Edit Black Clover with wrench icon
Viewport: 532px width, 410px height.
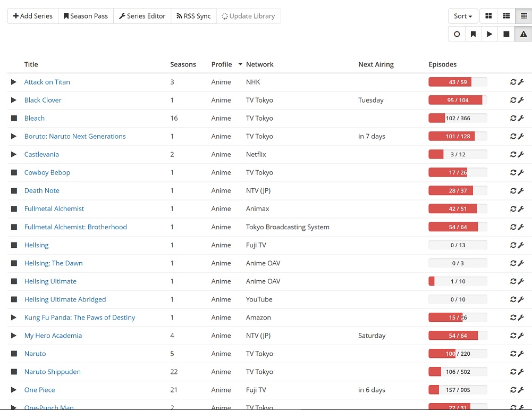521,100
